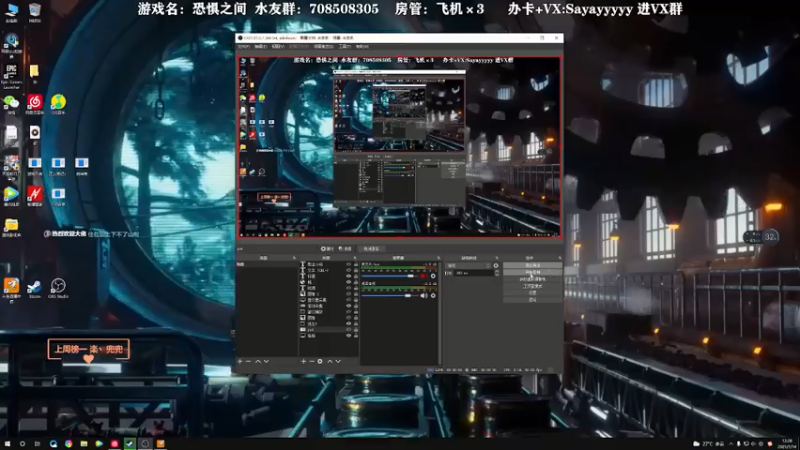This screenshot has height=450, width=800.
Task: Pop out the Scenes dock panel
Action: click(x=294, y=258)
